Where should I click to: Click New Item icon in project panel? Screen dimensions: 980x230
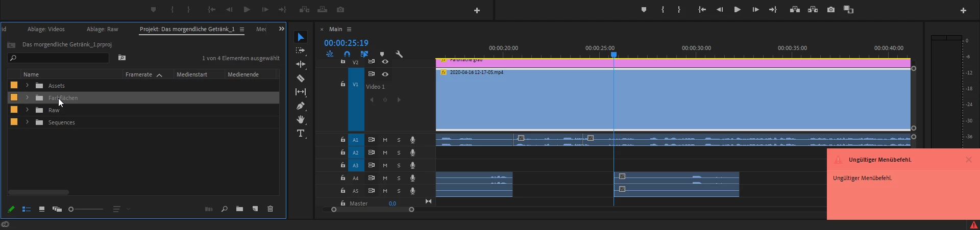(255, 209)
